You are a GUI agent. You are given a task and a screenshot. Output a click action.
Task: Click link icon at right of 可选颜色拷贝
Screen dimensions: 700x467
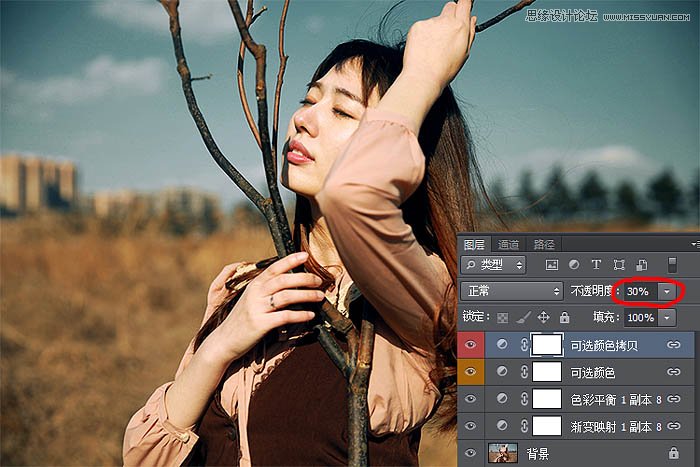[674, 345]
